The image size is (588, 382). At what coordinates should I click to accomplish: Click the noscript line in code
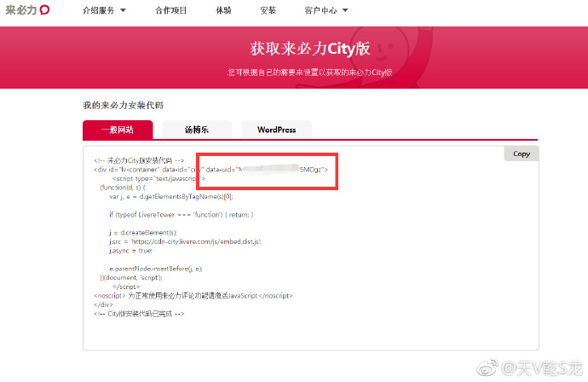click(x=193, y=295)
